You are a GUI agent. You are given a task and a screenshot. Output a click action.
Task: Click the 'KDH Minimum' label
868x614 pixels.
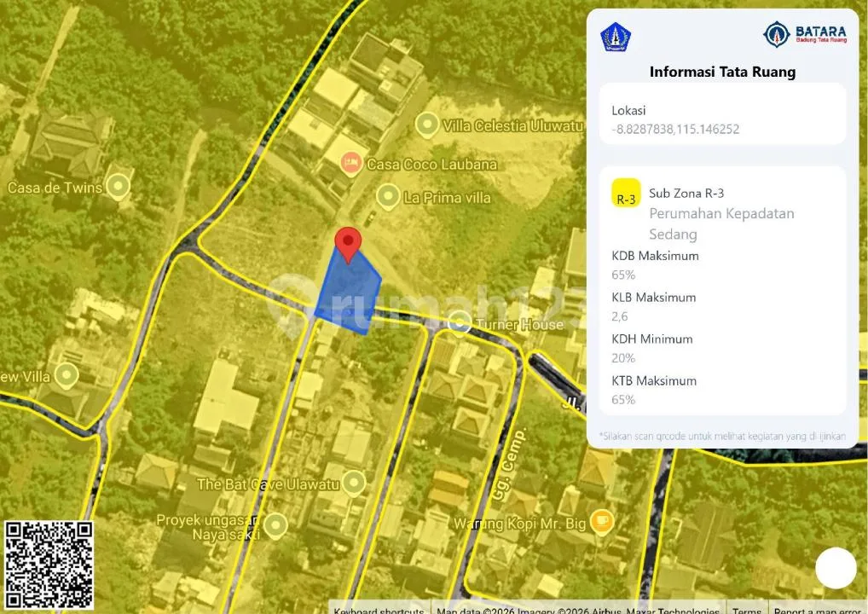click(652, 339)
